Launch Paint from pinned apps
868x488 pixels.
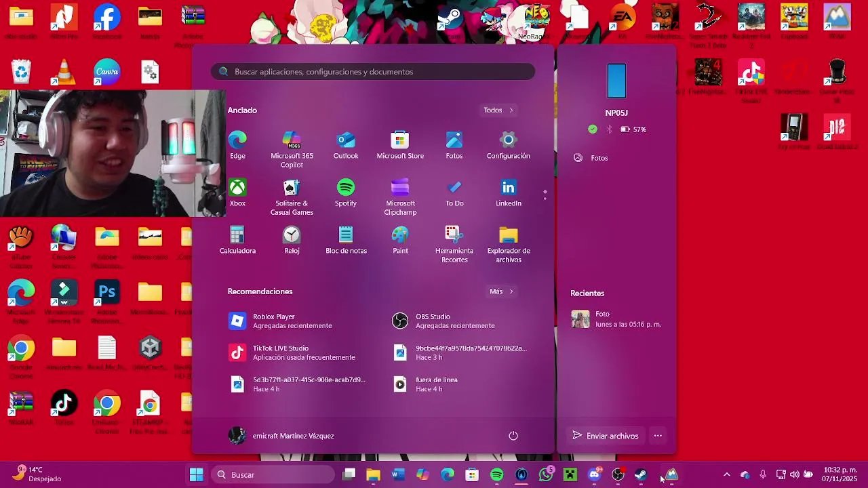pyautogui.click(x=400, y=241)
